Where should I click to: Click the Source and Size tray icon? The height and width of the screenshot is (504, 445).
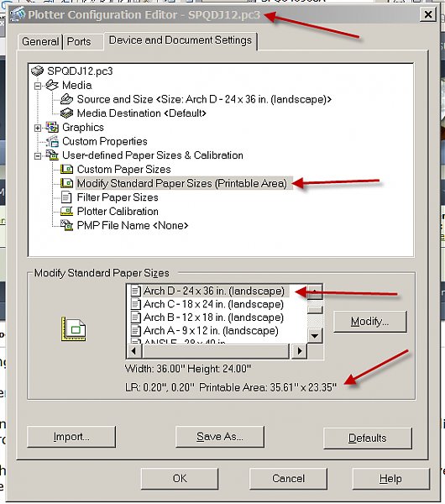pos(66,99)
